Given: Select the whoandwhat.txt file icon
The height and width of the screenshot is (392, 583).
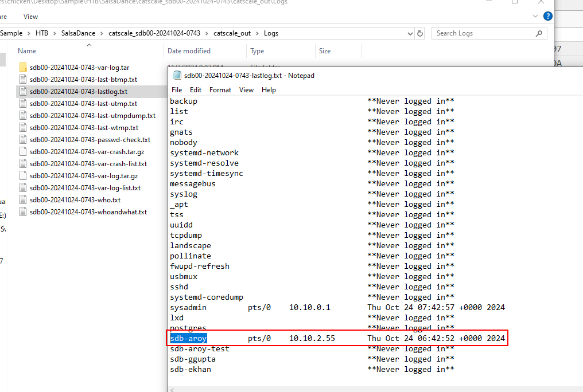Looking at the screenshot, I should tap(23, 211).
